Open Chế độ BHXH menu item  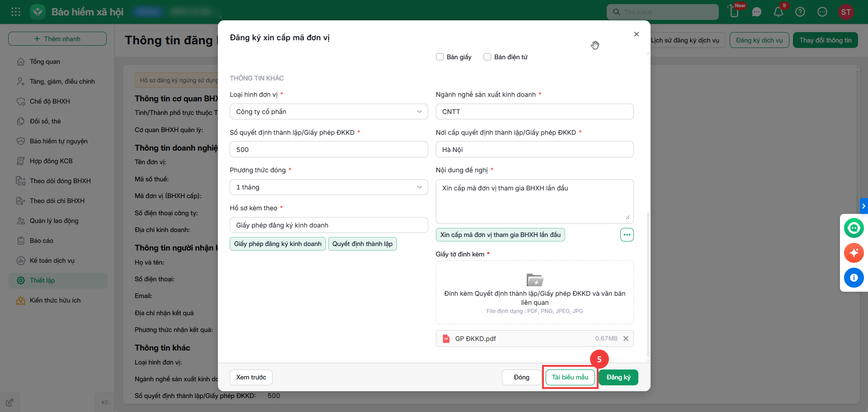(x=58, y=101)
